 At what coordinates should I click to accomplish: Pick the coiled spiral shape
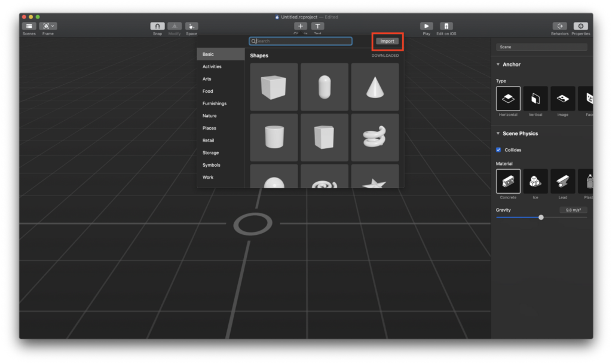pos(375,137)
